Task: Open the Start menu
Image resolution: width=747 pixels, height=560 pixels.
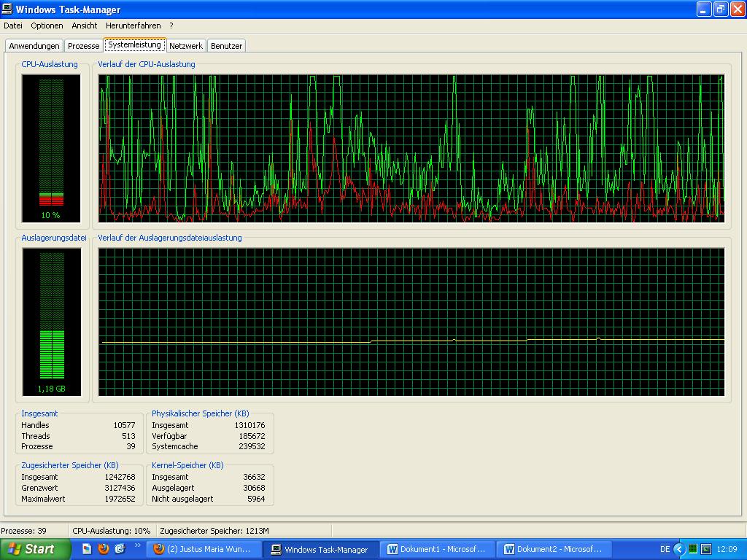Action: [34, 549]
